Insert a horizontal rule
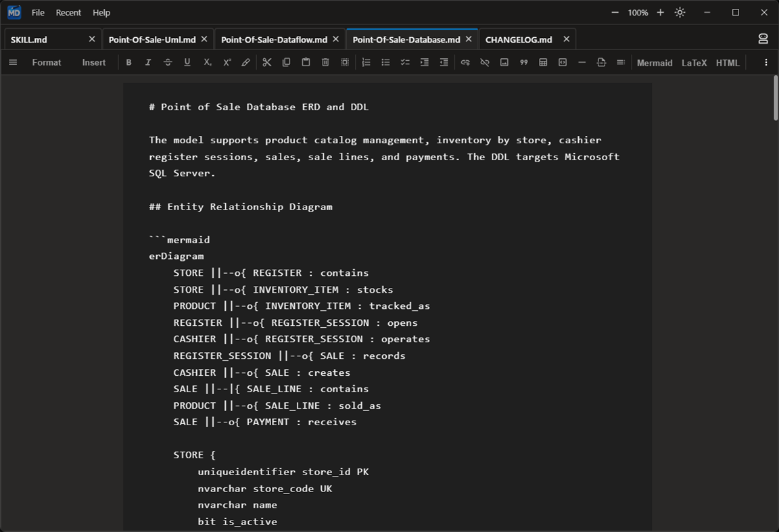The width and height of the screenshot is (779, 532). 582,63
